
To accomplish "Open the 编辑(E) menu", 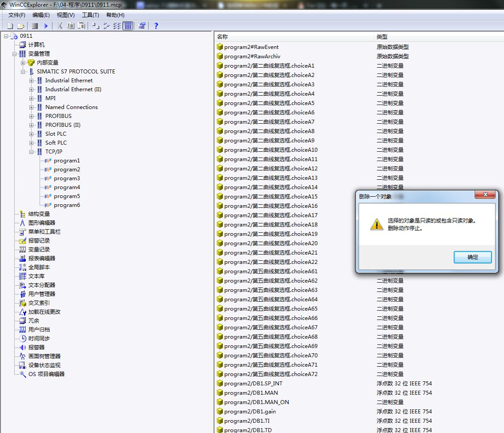I will (x=41, y=15).
